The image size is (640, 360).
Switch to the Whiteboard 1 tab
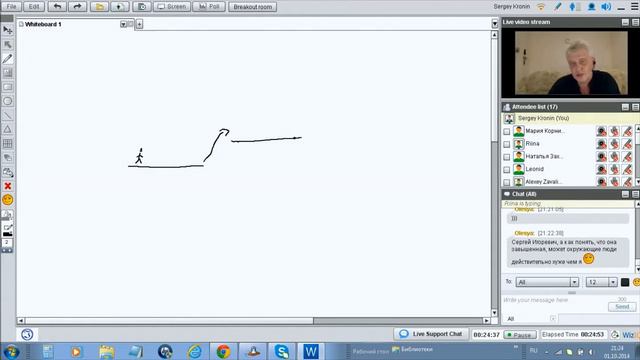[43, 24]
